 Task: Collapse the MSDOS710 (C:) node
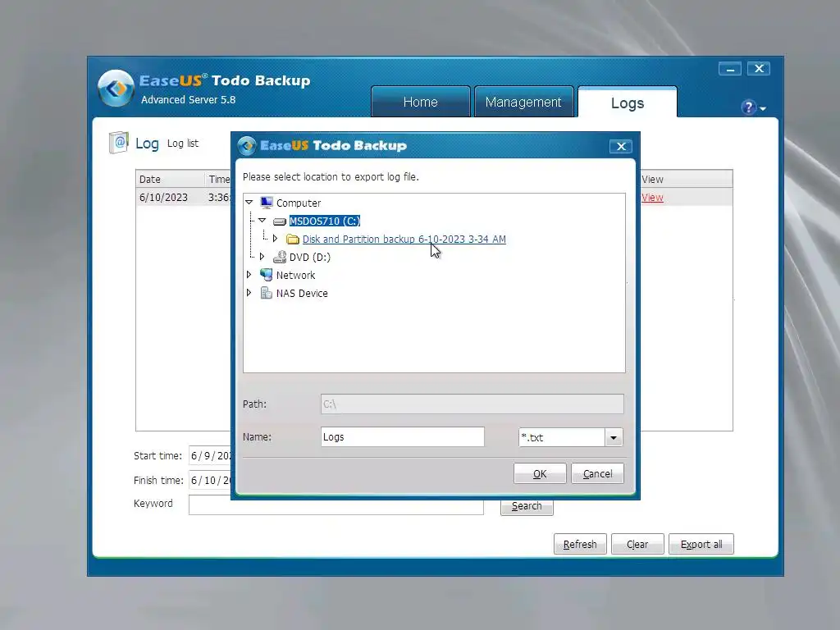262,221
